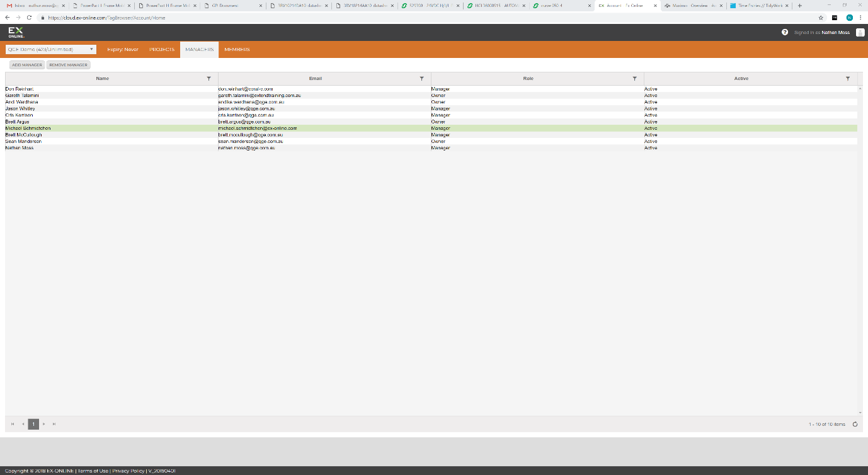Switch to the Members tab

(x=237, y=50)
